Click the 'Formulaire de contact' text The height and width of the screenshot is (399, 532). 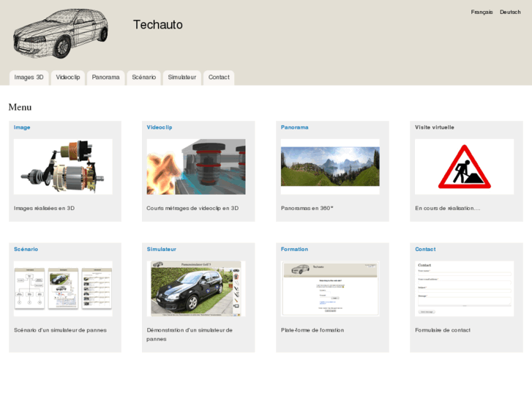[x=443, y=330]
